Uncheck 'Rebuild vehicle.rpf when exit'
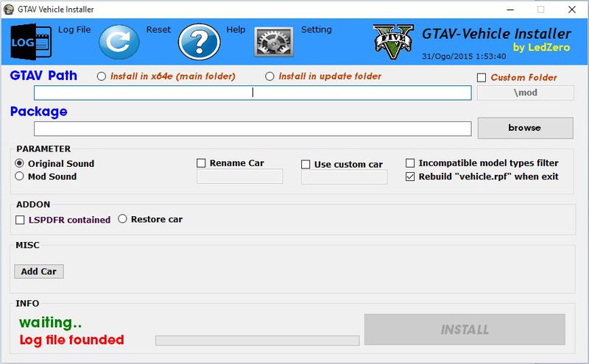The image size is (589, 364). pyautogui.click(x=410, y=176)
